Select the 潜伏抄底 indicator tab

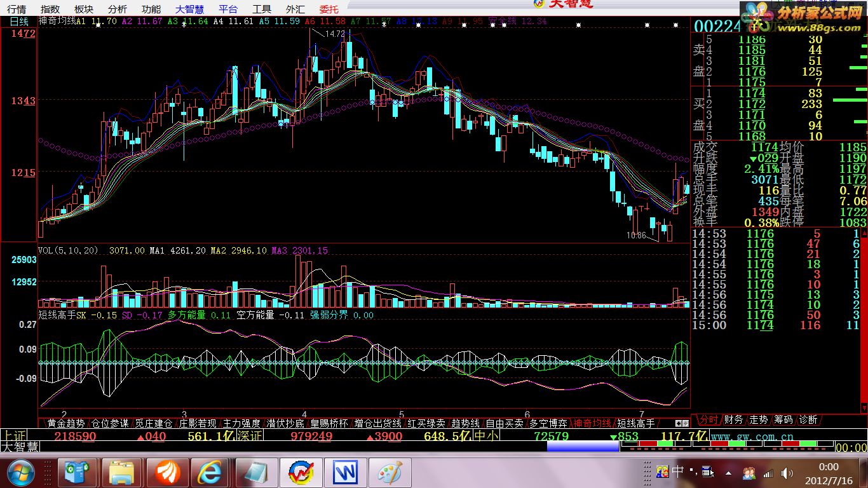[285, 423]
